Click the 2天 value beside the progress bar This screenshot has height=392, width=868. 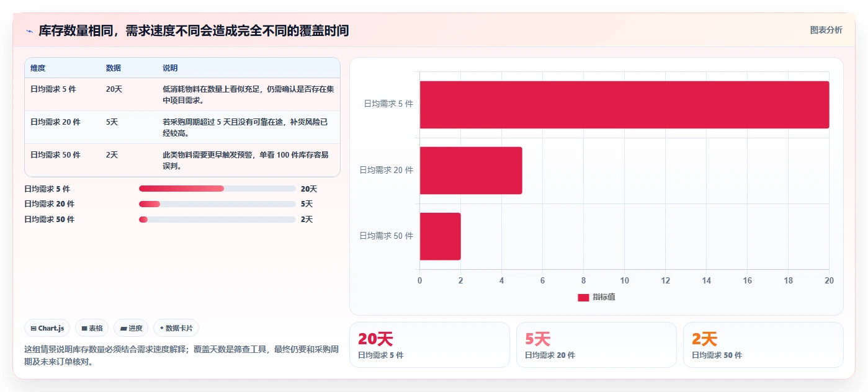[x=307, y=220]
